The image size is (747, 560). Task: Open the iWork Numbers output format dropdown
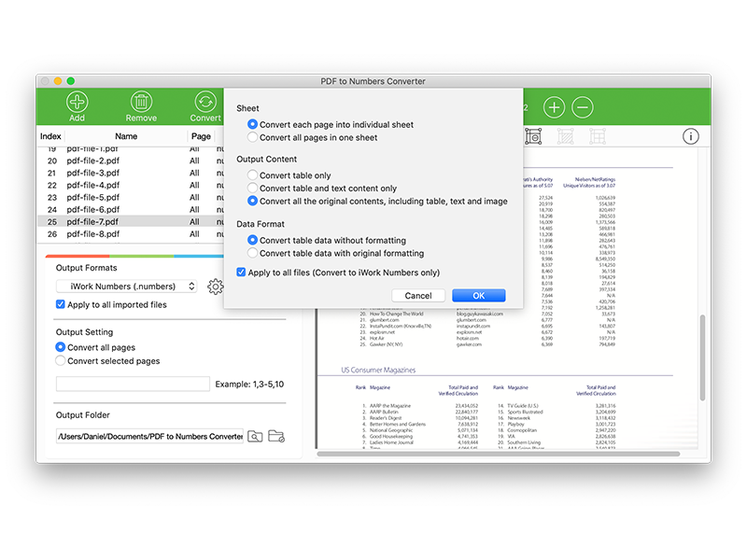[x=127, y=287]
